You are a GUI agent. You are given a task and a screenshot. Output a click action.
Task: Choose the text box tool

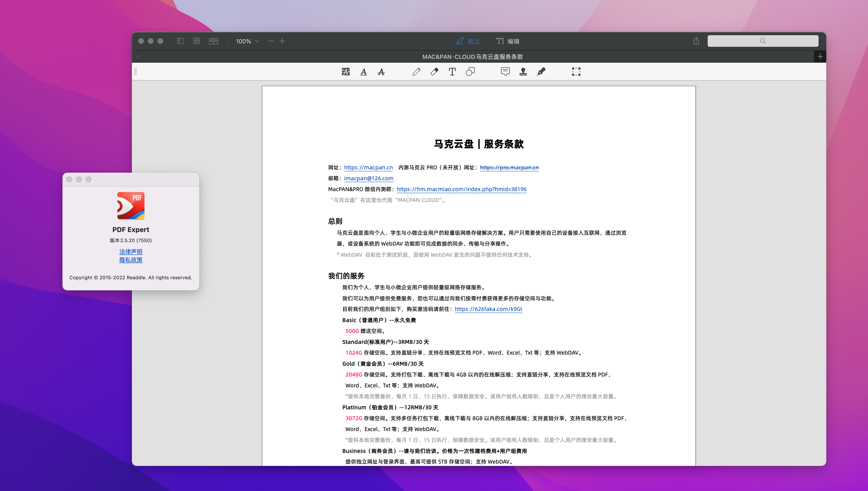point(452,71)
